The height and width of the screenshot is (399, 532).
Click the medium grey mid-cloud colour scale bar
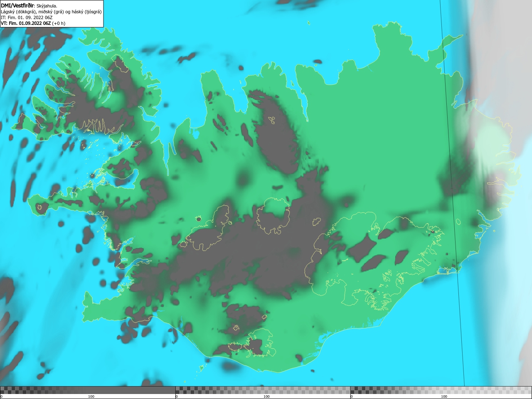coord(263,390)
